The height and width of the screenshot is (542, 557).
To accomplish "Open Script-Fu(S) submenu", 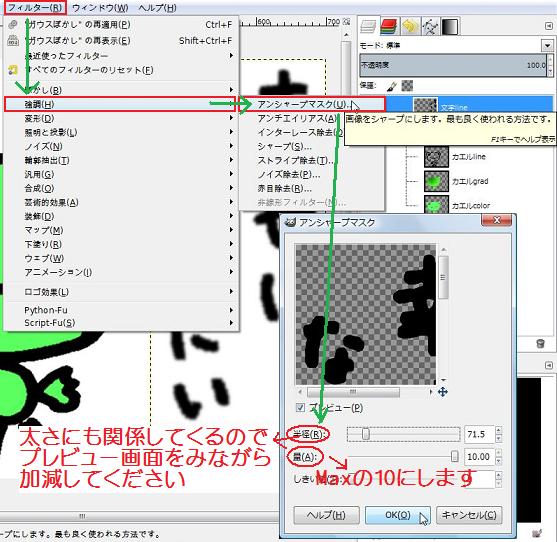I will pos(121,323).
